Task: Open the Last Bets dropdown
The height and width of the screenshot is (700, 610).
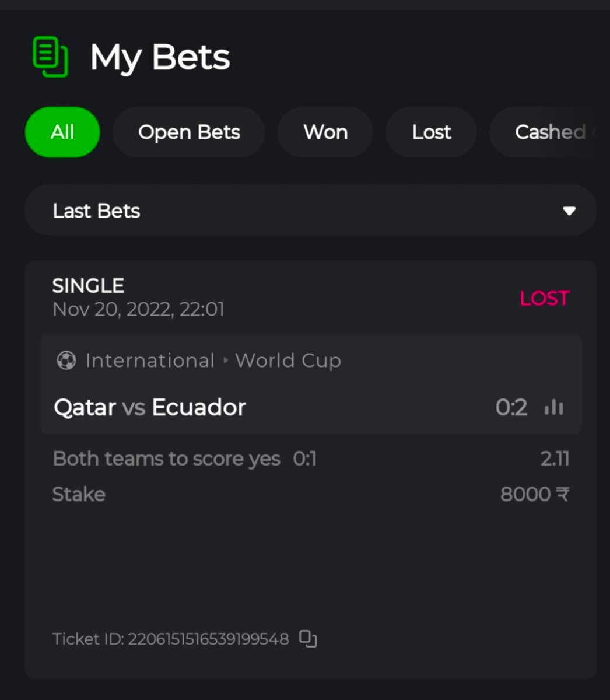Action: coord(310,211)
